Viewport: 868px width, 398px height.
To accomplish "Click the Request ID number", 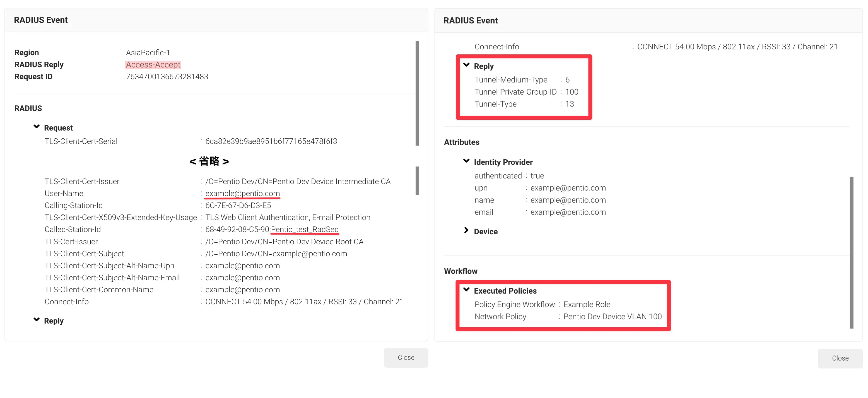I will (x=167, y=76).
